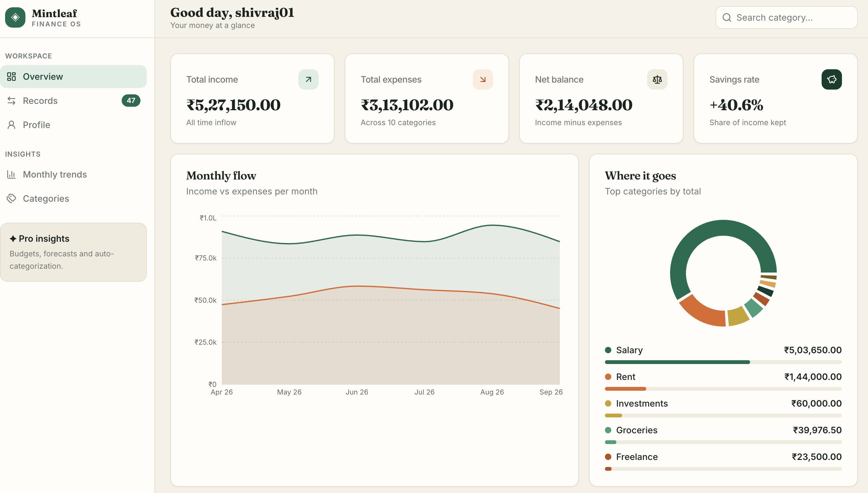Click the Apr 26 axis label

tap(221, 392)
